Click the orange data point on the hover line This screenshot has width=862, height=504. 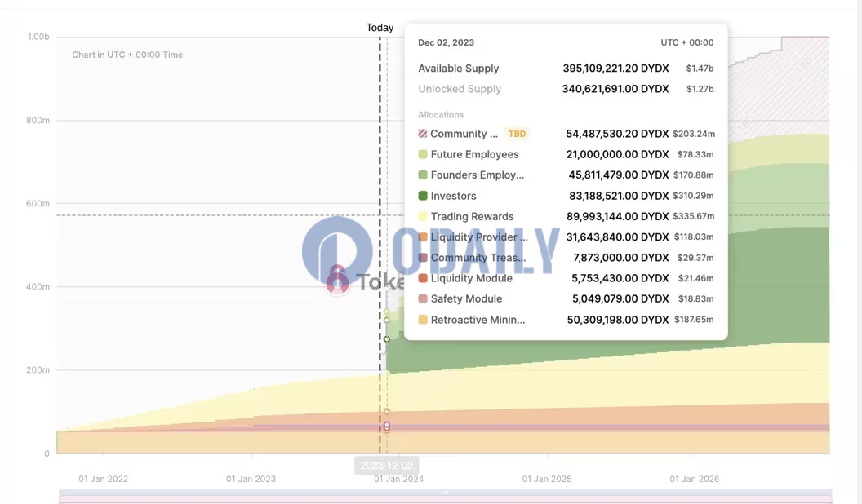click(x=386, y=411)
